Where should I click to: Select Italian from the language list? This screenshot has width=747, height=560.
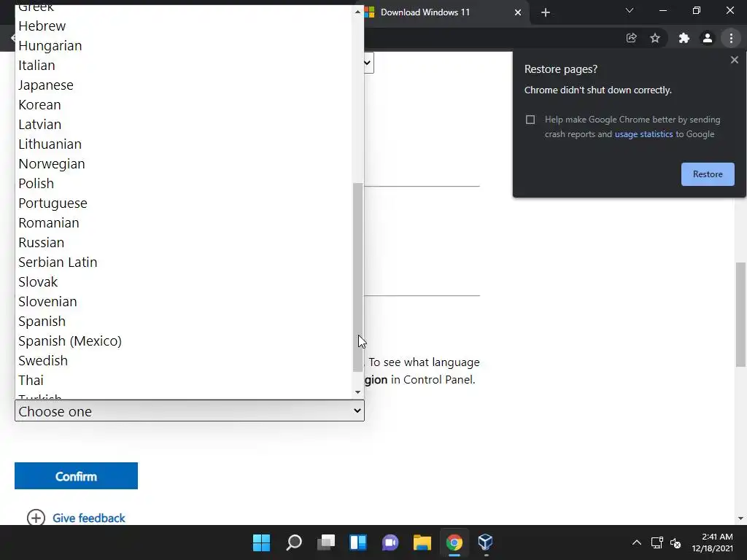point(183,65)
